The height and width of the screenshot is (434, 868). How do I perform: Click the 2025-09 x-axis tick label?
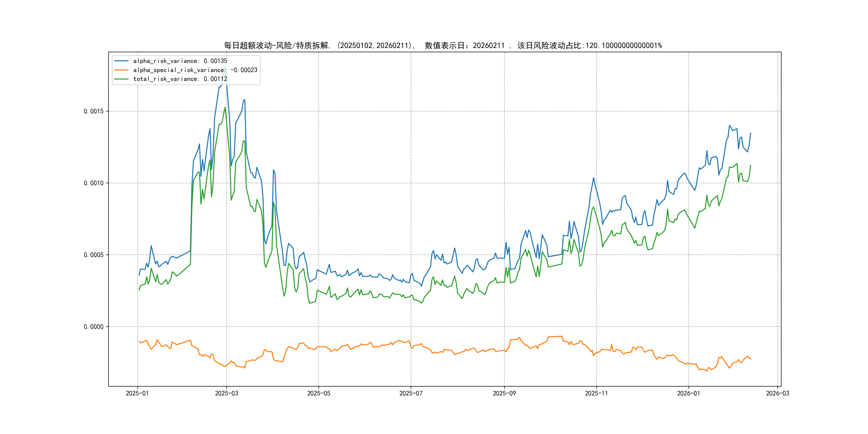(x=504, y=393)
